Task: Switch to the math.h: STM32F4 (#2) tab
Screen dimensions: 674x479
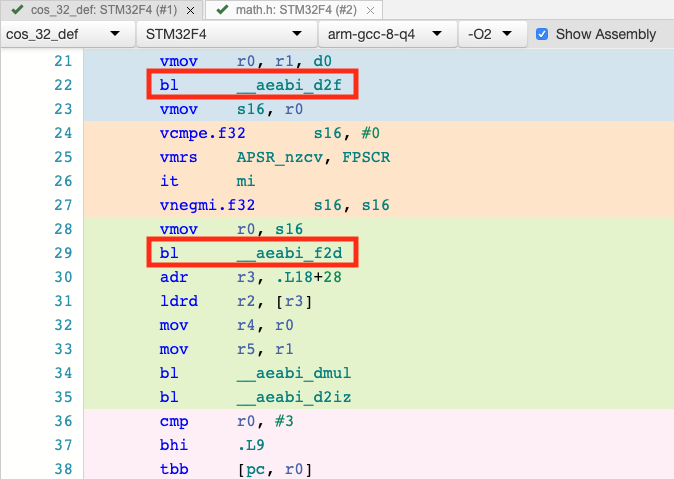Action: (296, 10)
